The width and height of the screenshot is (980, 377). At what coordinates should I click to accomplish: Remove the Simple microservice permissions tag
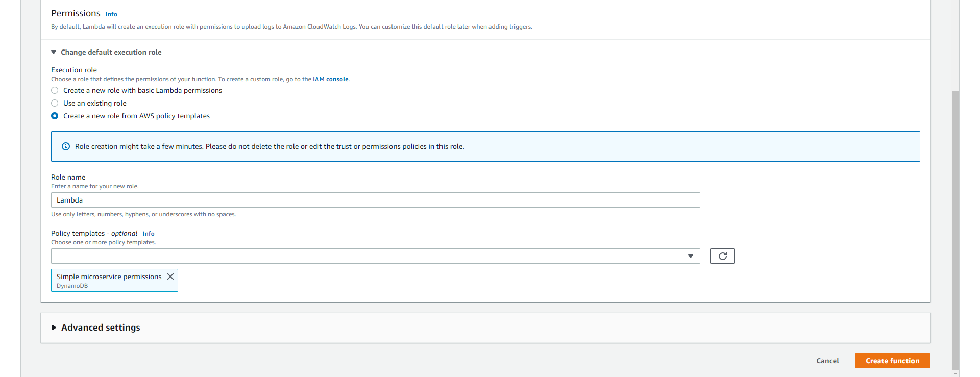pos(170,277)
